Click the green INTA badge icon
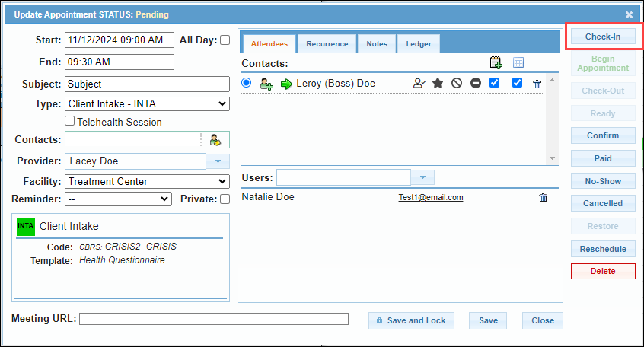This screenshot has height=347, width=644. point(25,226)
